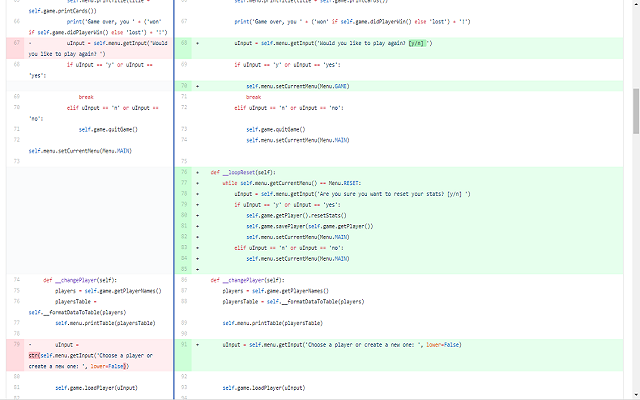The height and width of the screenshot is (400, 640).
Task: Click right pane line number 88
Action: click(184, 302)
